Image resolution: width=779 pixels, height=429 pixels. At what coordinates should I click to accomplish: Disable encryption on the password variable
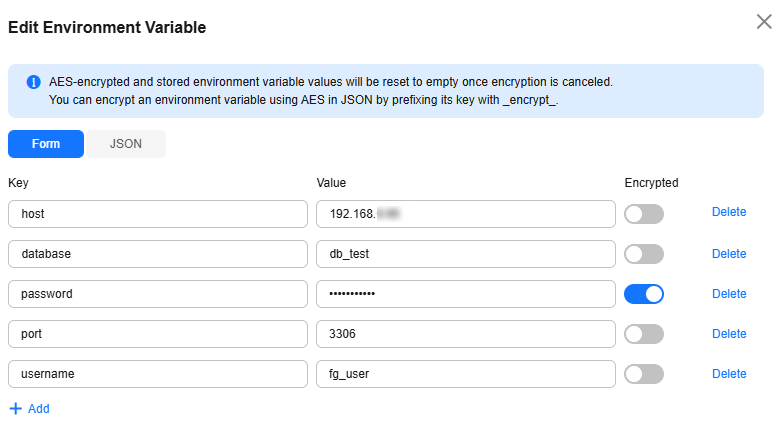(644, 294)
